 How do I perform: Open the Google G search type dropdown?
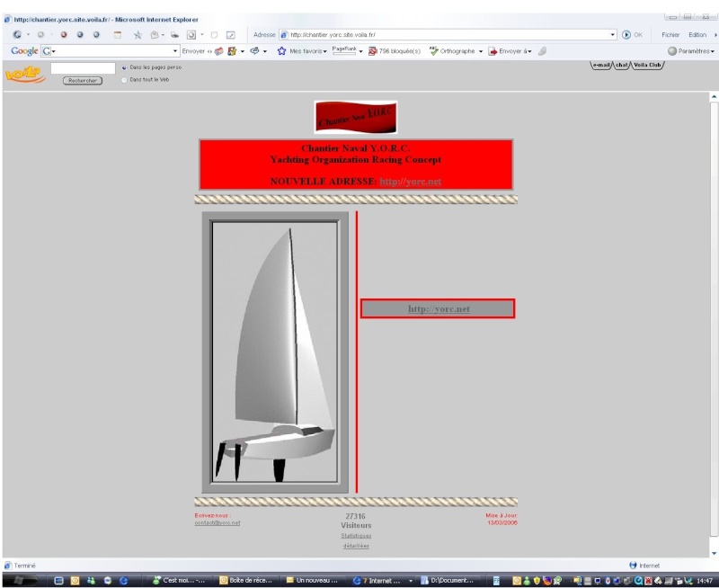(49, 51)
